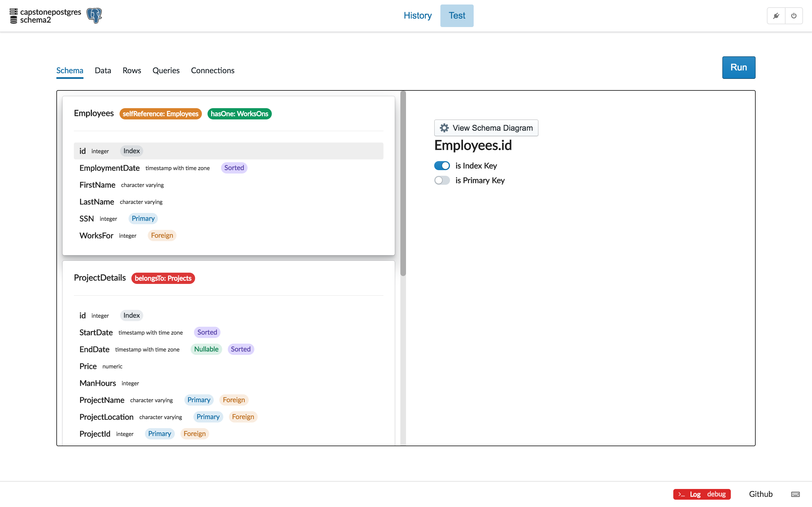Select the Employees id column row
The image size is (812, 507).
228,151
